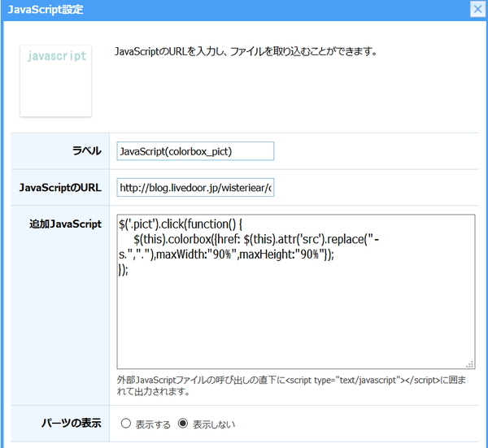
Task: Click the パーツの表示 row label
Action: pyautogui.click(x=72, y=423)
